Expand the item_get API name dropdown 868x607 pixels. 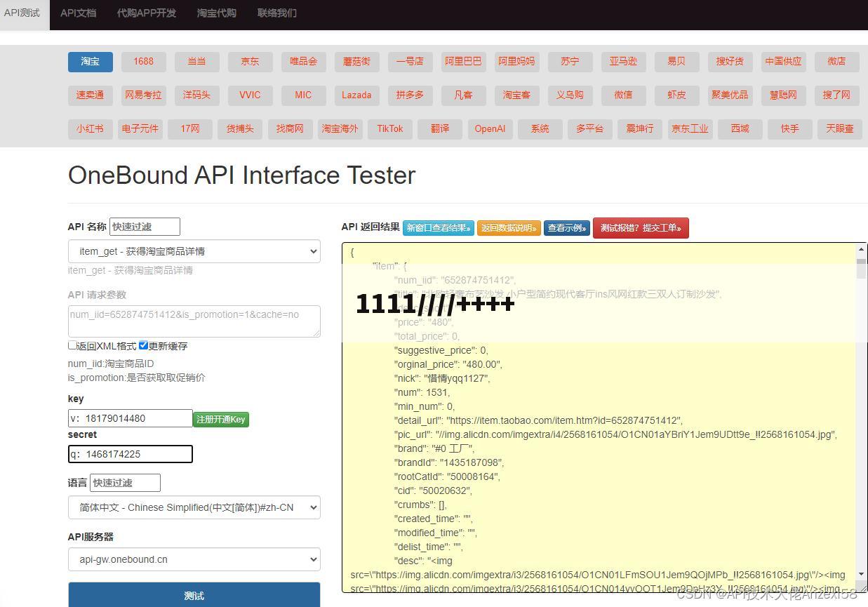click(194, 251)
